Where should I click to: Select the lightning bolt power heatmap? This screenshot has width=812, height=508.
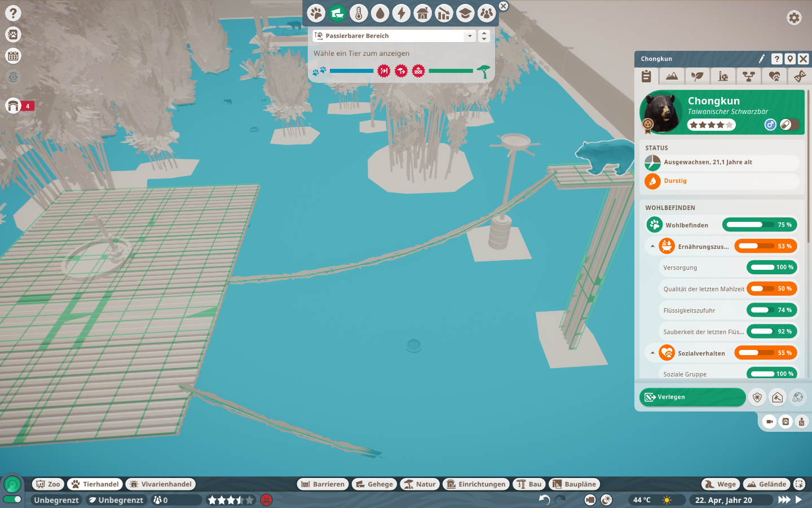401,13
